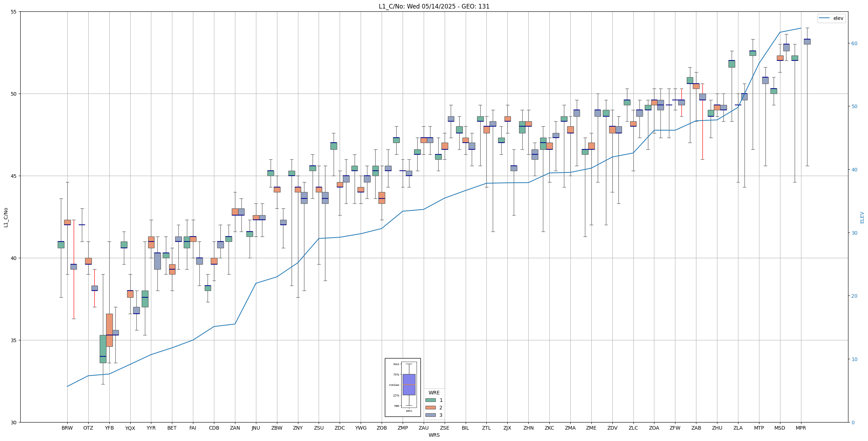
Task: Click the WRE legend title
Action: coord(434,393)
